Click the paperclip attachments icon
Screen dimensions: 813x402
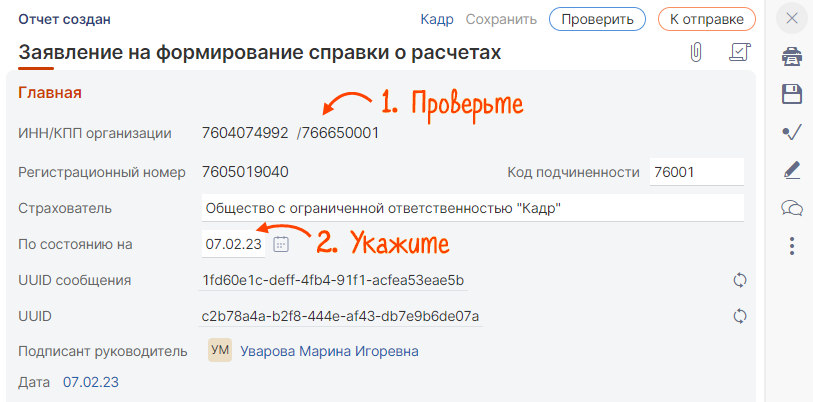[696, 52]
